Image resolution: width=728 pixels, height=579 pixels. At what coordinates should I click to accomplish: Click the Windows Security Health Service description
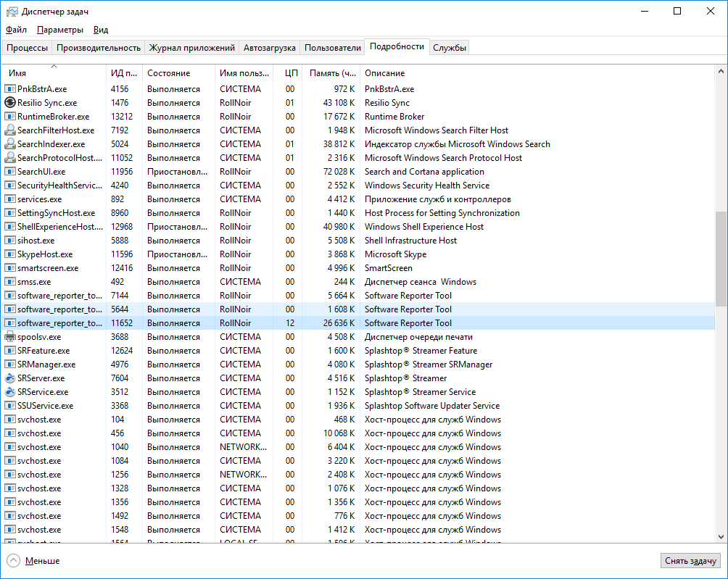coord(427,185)
